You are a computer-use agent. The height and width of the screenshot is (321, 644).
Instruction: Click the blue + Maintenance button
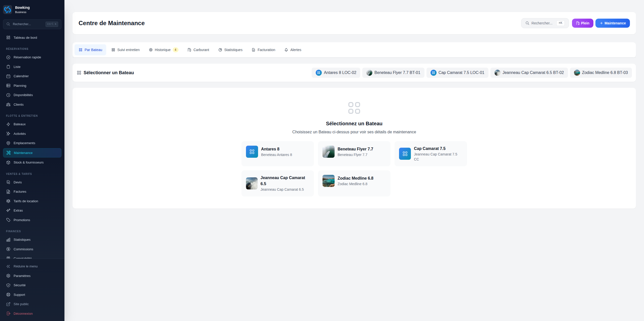613,23
